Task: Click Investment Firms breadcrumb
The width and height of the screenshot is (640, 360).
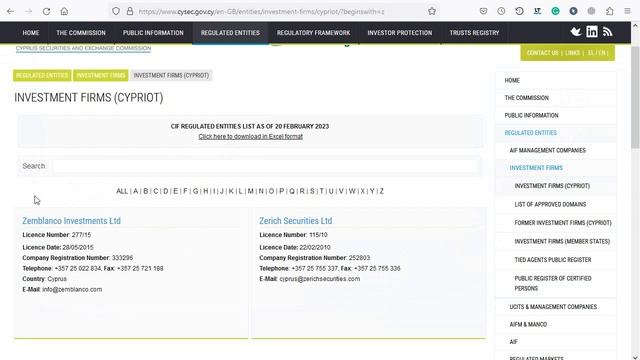Action: (x=100, y=76)
